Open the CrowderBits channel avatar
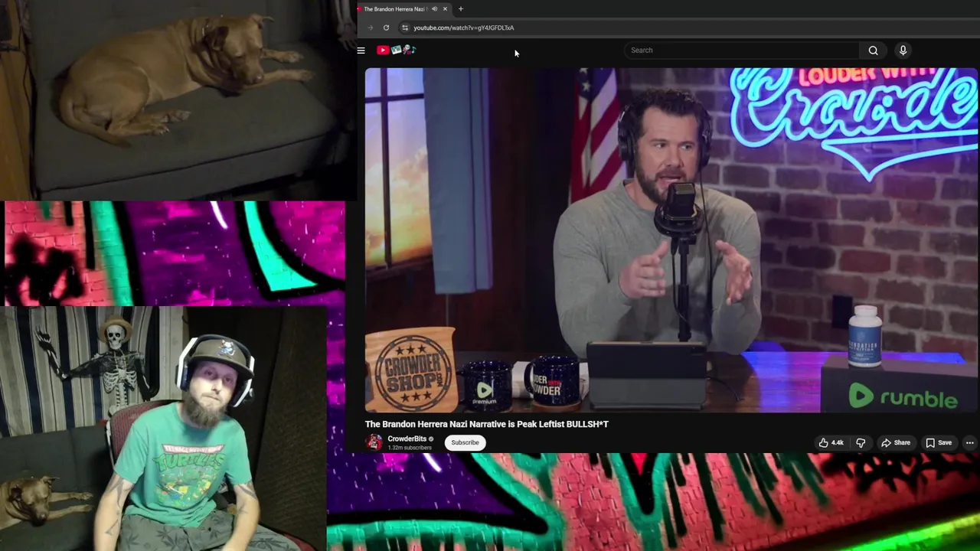The height and width of the screenshot is (551, 980). pyautogui.click(x=374, y=442)
